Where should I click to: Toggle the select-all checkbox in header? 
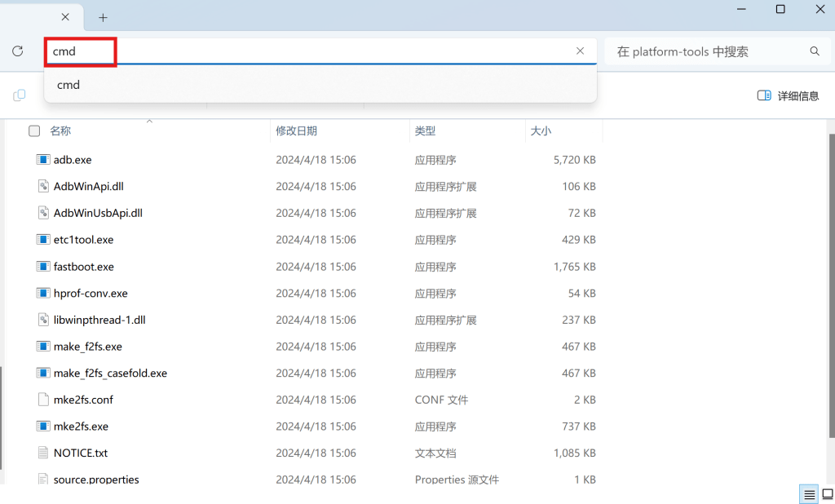point(34,130)
